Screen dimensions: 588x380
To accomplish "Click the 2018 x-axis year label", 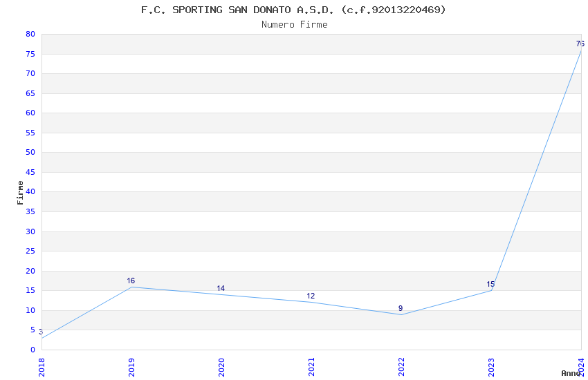I will pos(42,367).
